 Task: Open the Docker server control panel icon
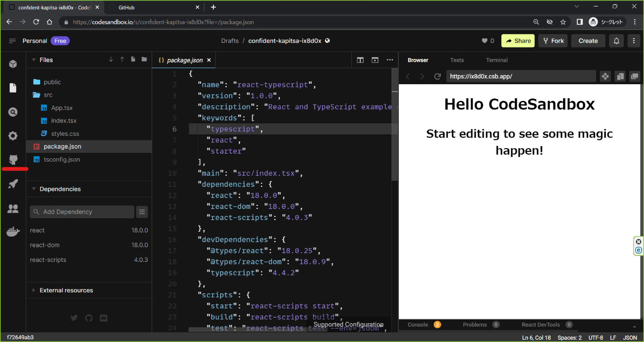[13, 232]
